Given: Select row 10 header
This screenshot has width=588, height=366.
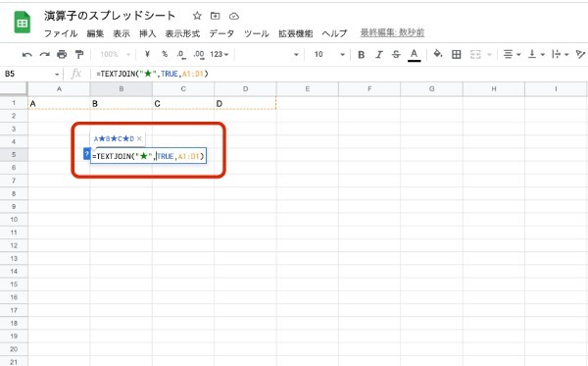Looking at the screenshot, I should point(14,220).
